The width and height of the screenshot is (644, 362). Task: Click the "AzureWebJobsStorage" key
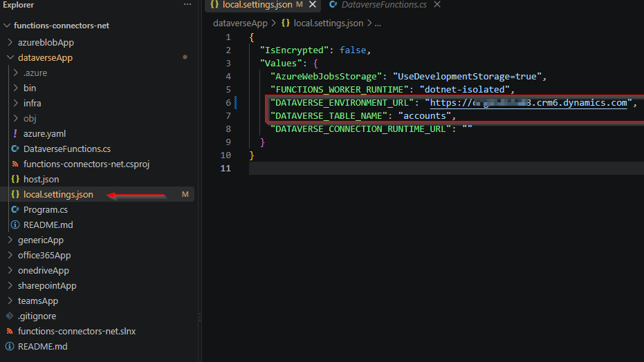point(326,76)
